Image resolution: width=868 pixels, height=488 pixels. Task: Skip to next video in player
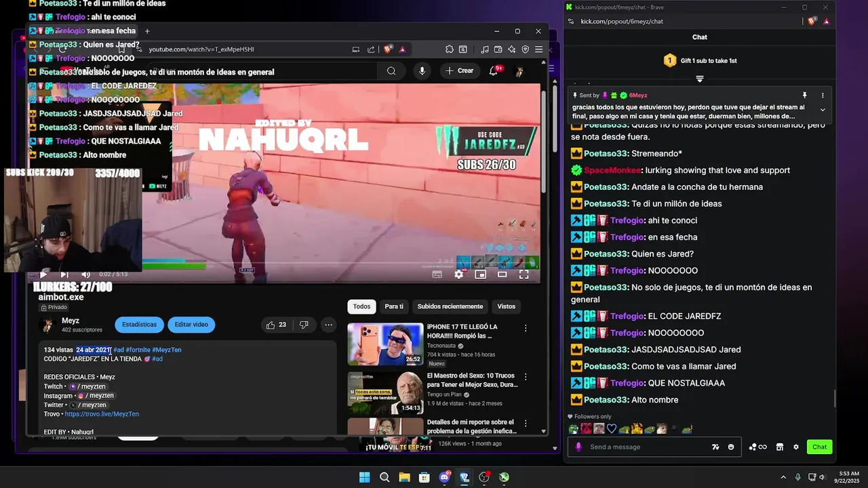tap(64, 274)
